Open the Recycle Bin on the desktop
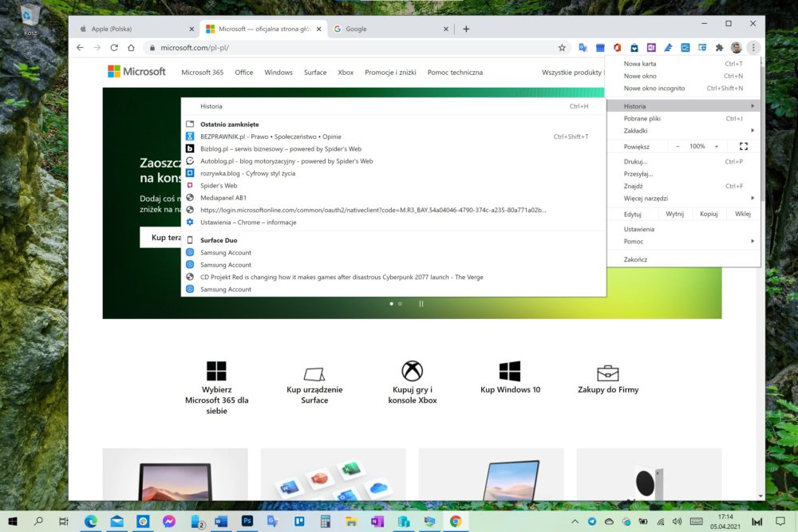The width and height of the screenshot is (798, 532). pyautogui.click(x=30, y=19)
